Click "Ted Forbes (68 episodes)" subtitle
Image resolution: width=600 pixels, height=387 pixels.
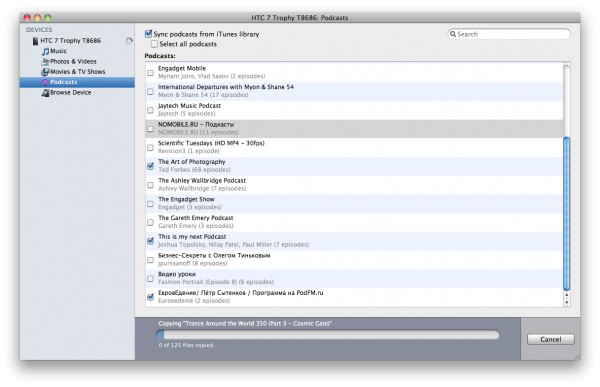click(x=194, y=170)
